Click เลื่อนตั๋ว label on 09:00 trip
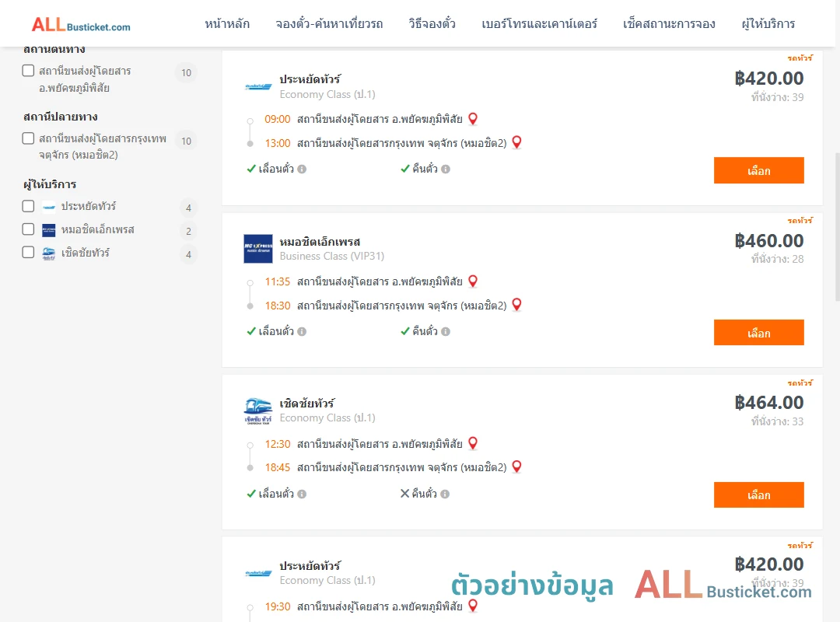The image size is (840, 622). pyautogui.click(x=276, y=169)
